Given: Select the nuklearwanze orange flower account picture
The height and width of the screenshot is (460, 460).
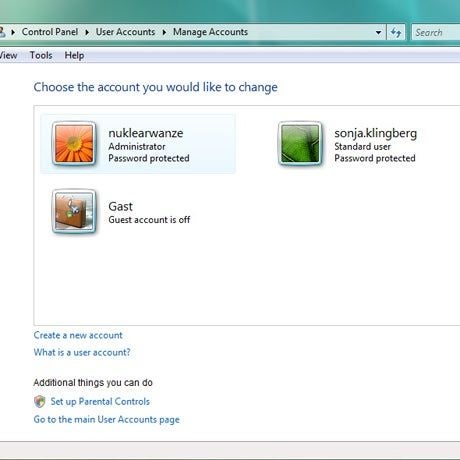Looking at the screenshot, I should coord(74,144).
